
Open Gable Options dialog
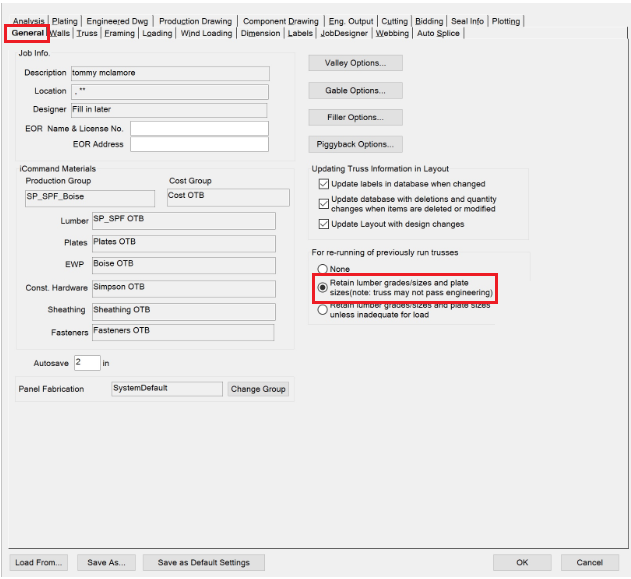click(355, 90)
